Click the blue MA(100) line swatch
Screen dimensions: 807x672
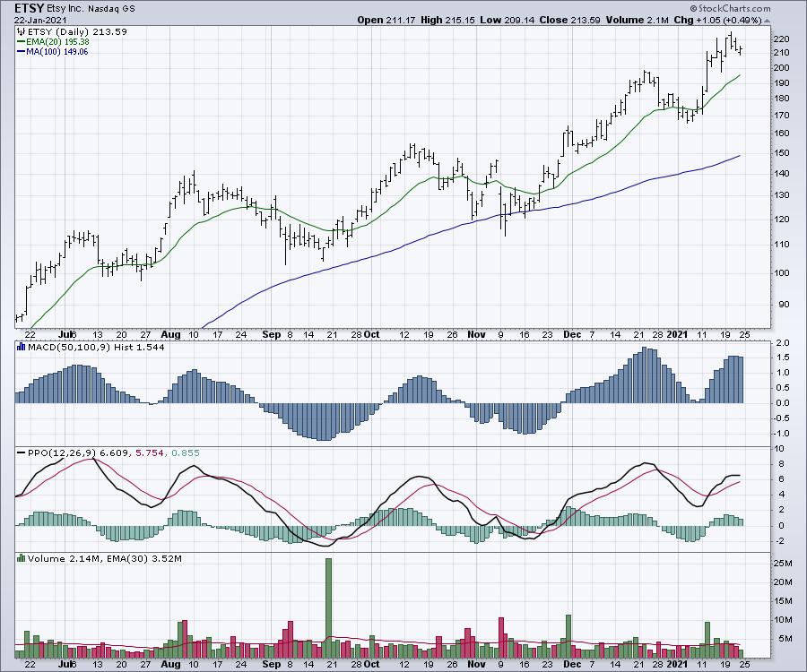coord(22,51)
